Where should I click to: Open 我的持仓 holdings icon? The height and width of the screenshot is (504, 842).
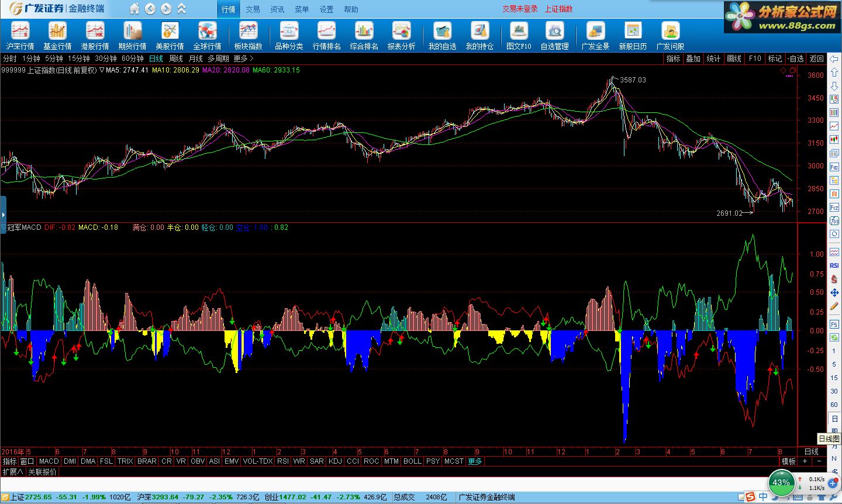pyautogui.click(x=479, y=36)
